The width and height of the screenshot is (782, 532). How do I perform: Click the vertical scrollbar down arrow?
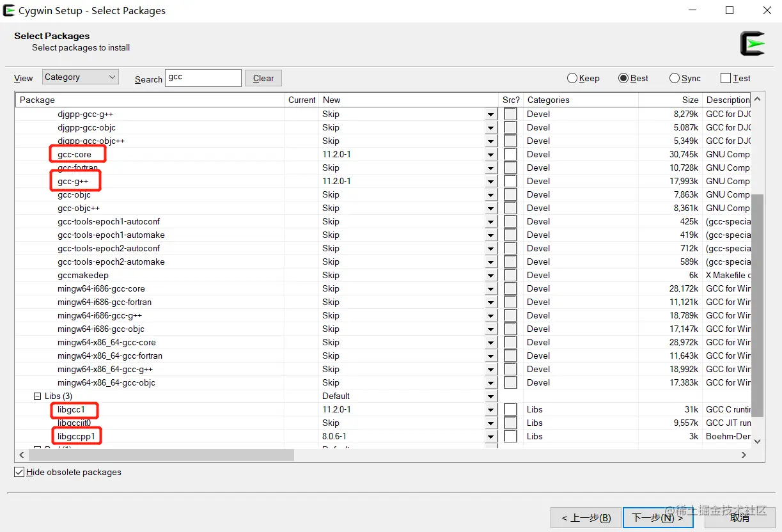(x=757, y=441)
